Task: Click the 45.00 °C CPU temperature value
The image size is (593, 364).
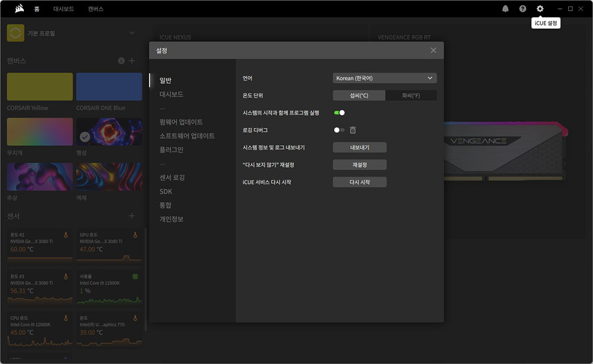Action: click(21, 333)
